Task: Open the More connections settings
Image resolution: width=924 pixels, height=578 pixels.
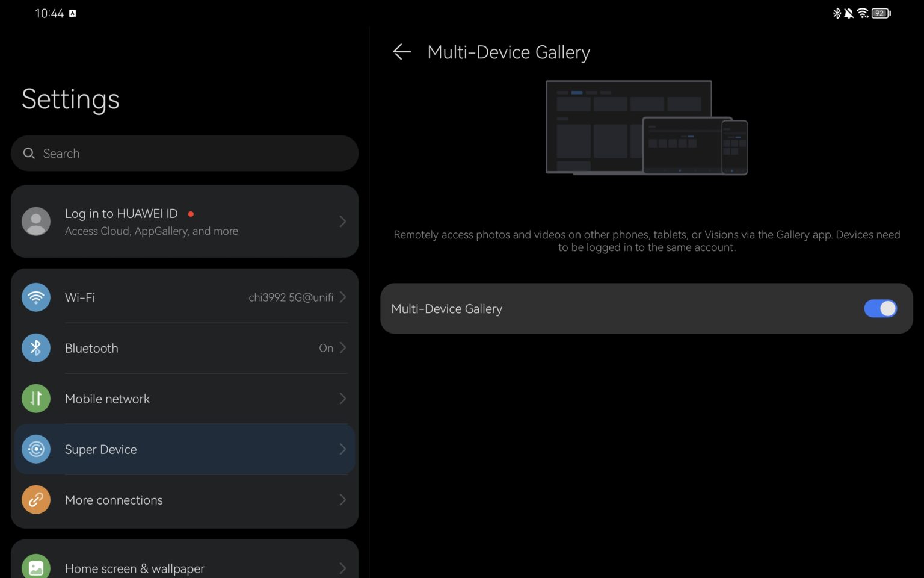Action: [185, 500]
